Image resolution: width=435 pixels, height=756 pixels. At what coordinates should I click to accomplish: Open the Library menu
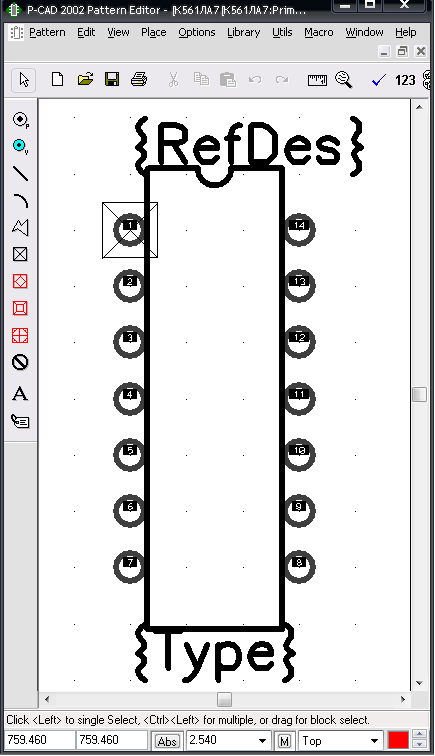pos(244,32)
